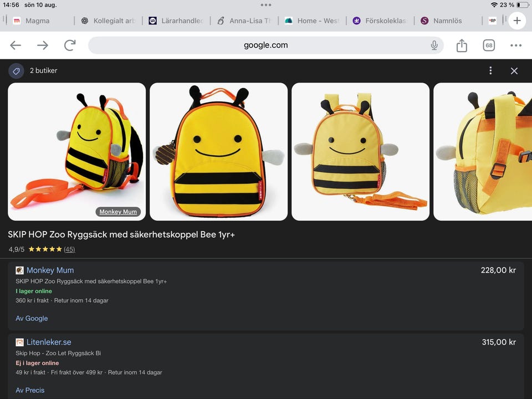Image resolution: width=532 pixels, height=399 pixels.
Task: Click the five-star rating stars
Action: tap(45, 249)
